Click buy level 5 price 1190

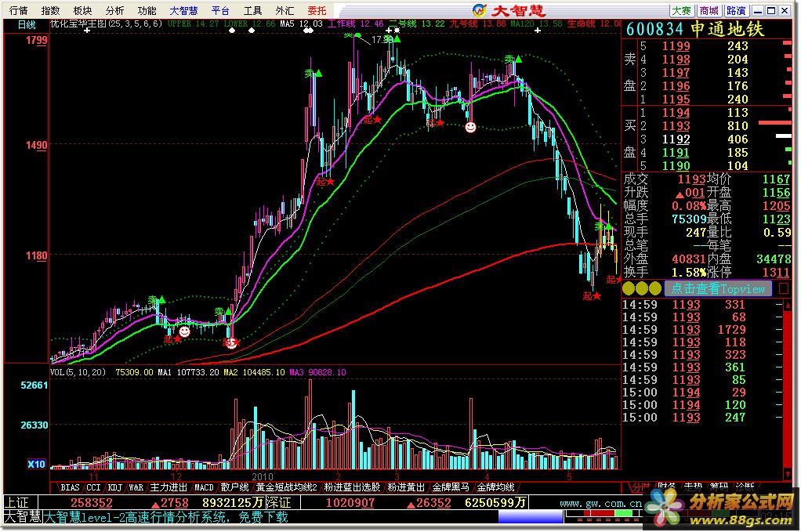tap(676, 166)
